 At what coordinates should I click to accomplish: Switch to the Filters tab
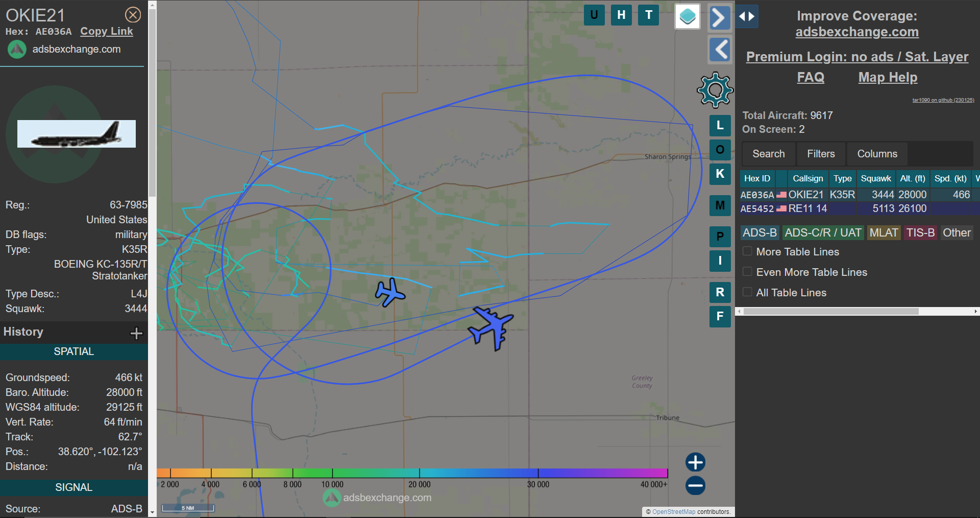pyautogui.click(x=821, y=154)
